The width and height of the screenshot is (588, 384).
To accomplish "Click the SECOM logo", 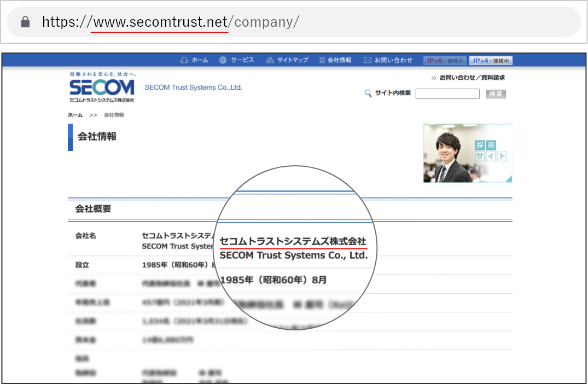I will pos(102,88).
